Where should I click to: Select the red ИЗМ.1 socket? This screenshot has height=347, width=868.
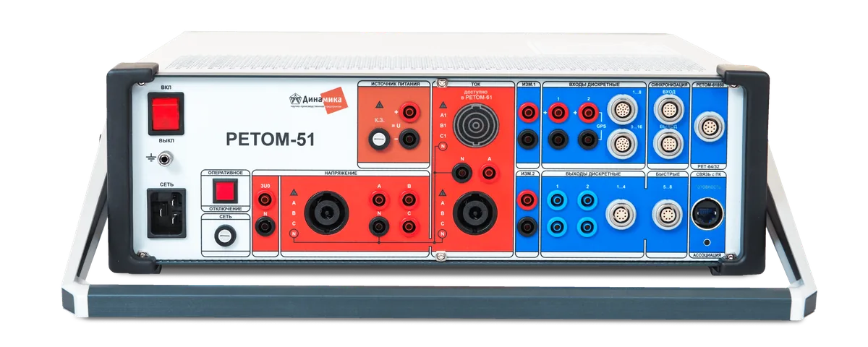coord(528,111)
